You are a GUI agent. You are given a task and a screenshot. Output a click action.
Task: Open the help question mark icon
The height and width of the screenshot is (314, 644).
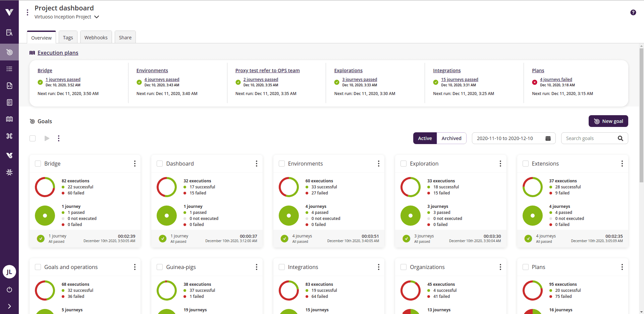[x=633, y=12]
